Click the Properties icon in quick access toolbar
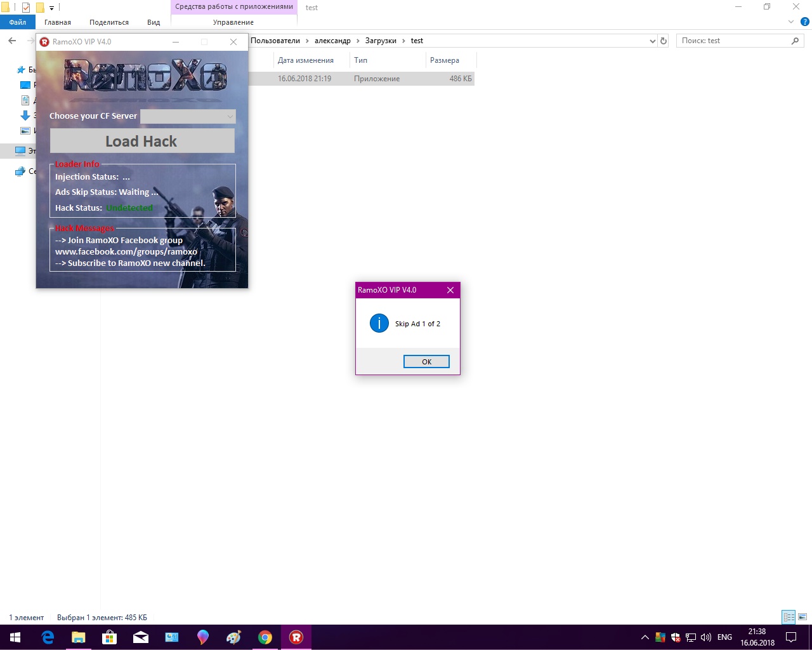Image resolution: width=812 pixels, height=650 pixels. pyautogui.click(x=26, y=8)
